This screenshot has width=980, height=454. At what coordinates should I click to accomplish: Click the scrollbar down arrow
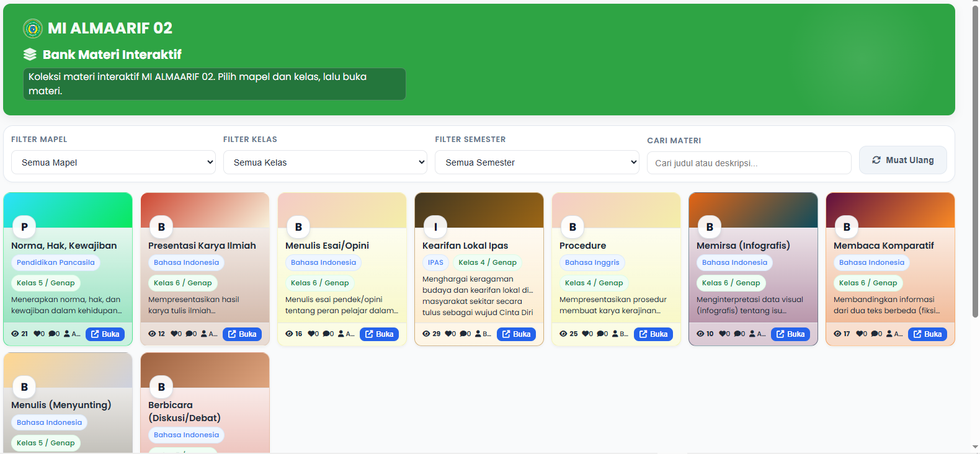click(976, 447)
